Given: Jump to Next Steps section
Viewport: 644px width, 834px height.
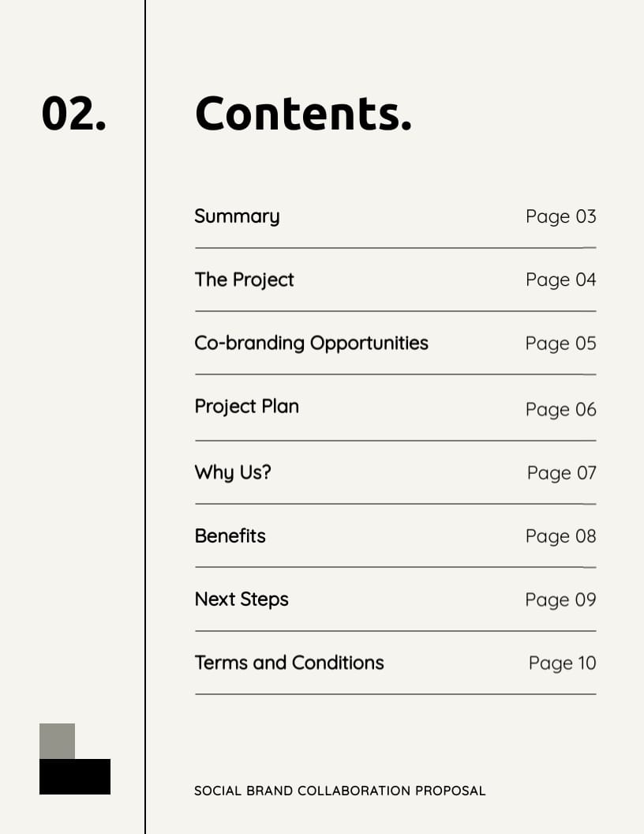Looking at the screenshot, I should (241, 599).
